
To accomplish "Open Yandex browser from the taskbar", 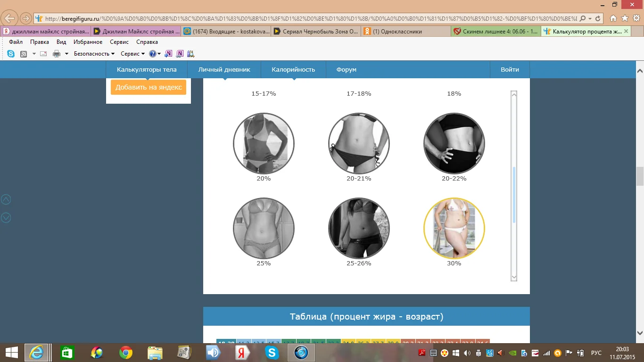I will pos(242,353).
